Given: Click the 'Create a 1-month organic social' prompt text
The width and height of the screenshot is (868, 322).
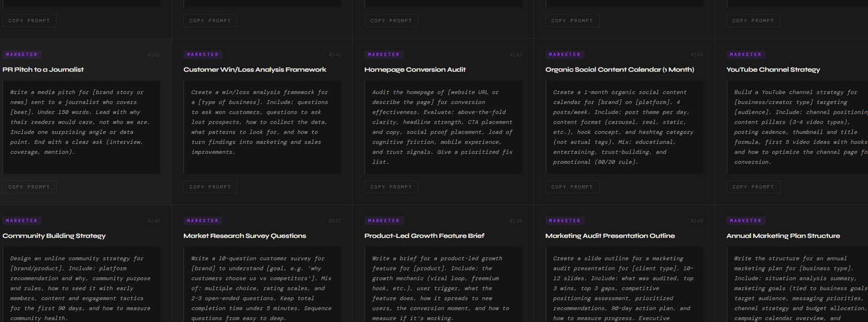Looking at the screenshot, I should pos(624,127).
